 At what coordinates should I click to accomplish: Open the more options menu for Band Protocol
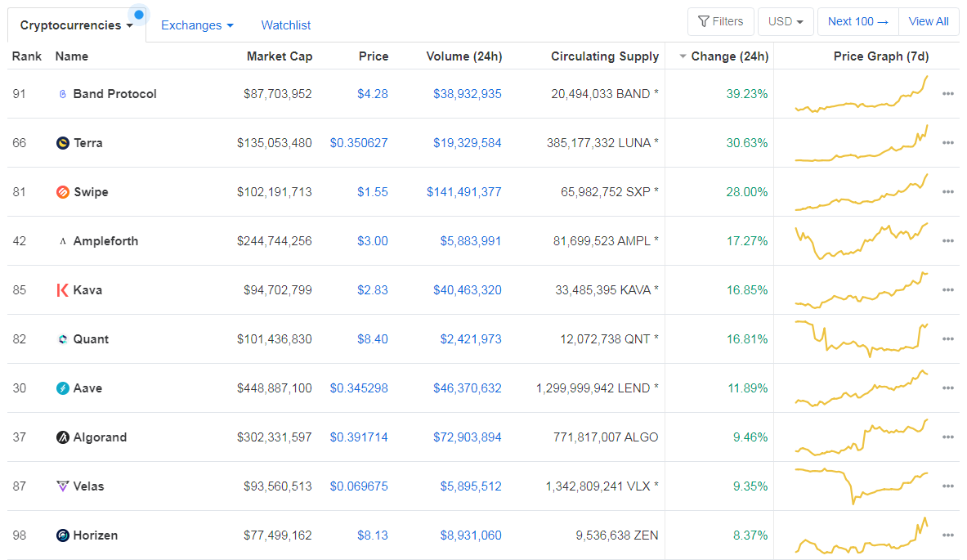(948, 94)
